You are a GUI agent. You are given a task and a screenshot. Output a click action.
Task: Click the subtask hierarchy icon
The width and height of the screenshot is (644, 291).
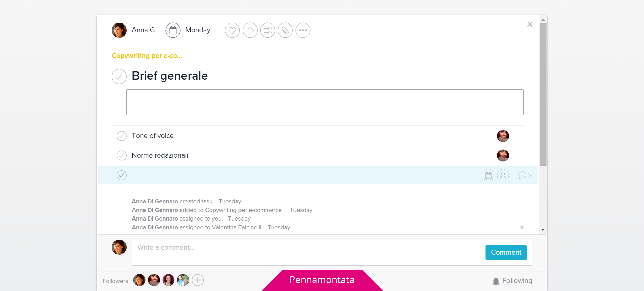point(267,30)
